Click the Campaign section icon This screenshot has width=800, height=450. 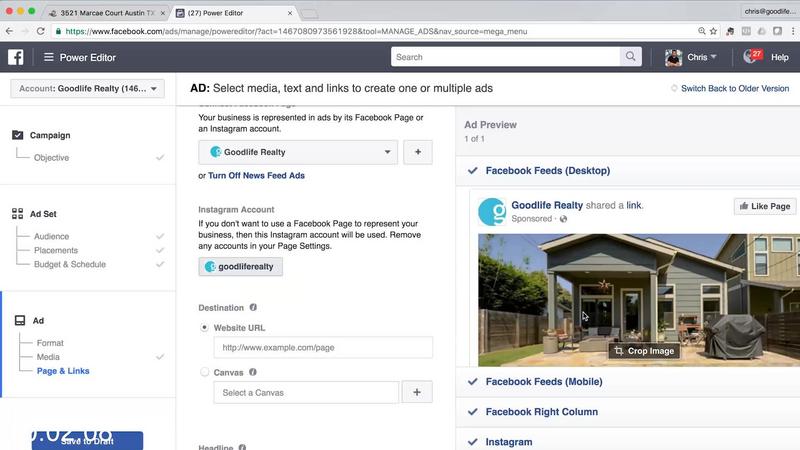coord(17,135)
